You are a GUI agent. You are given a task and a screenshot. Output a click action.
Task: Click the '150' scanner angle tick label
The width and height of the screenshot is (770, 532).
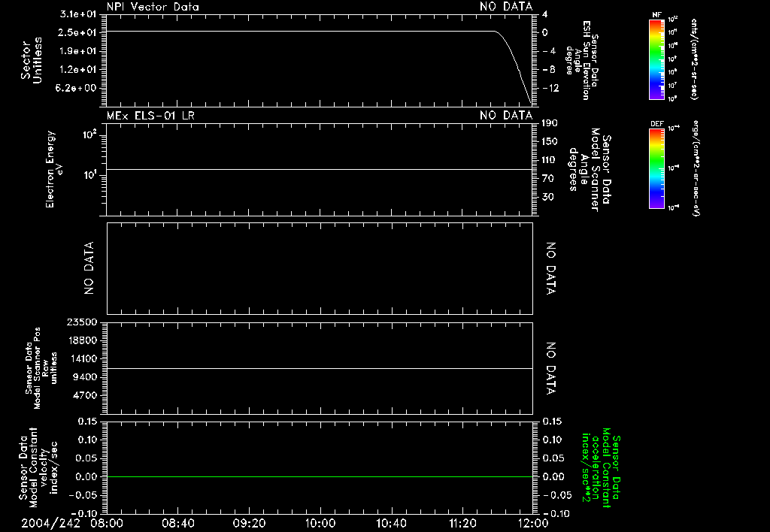click(x=550, y=141)
